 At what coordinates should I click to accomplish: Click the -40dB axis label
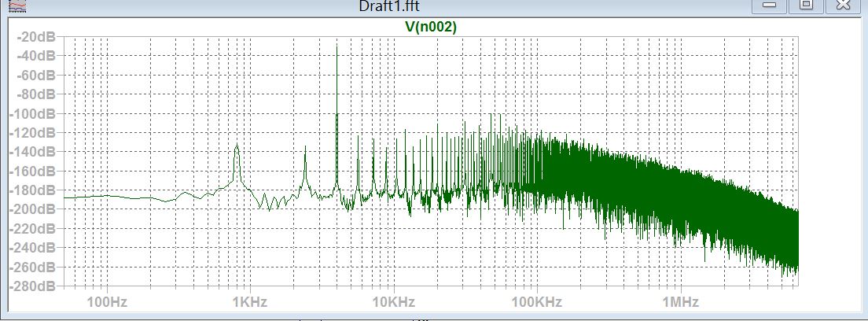click(36, 56)
